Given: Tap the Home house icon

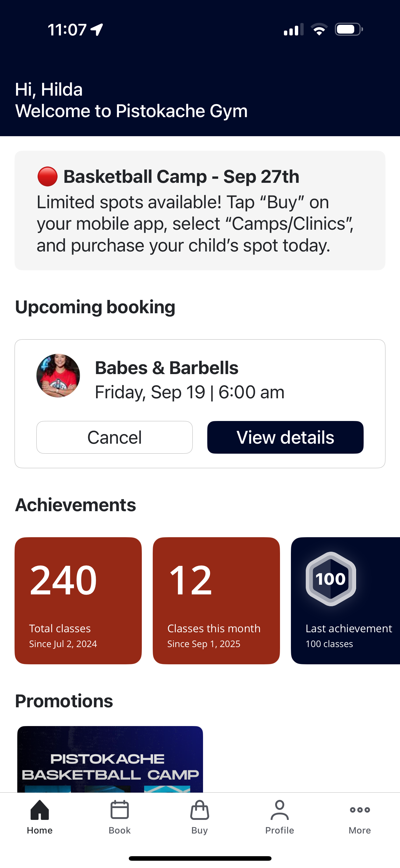Looking at the screenshot, I should (x=40, y=810).
